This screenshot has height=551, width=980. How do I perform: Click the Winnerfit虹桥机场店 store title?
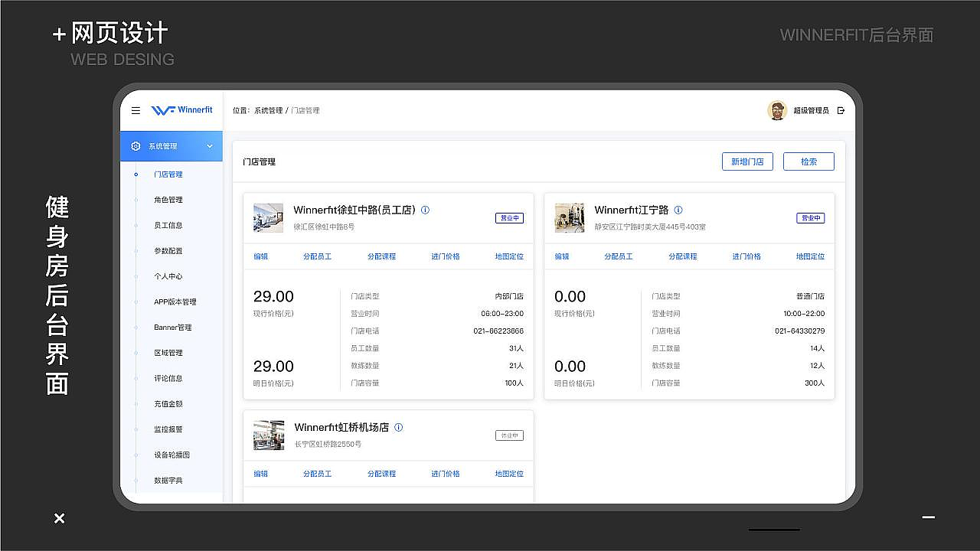tap(341, 427)
